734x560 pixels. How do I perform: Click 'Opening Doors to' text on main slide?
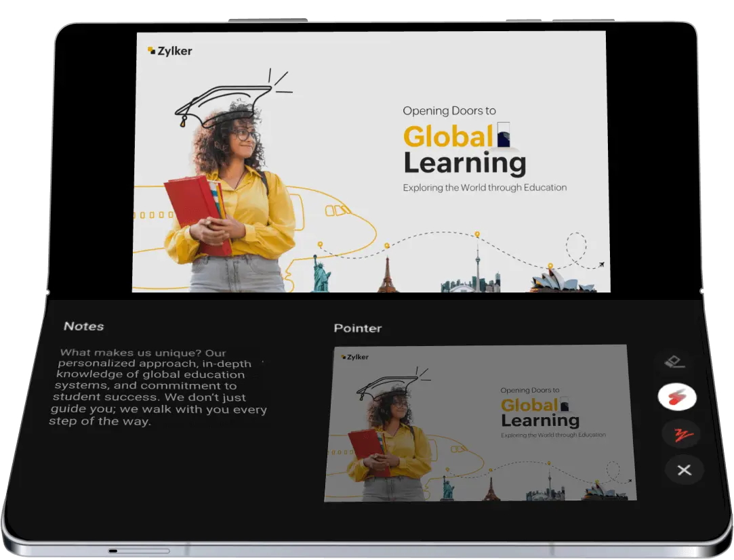point(449,111)
